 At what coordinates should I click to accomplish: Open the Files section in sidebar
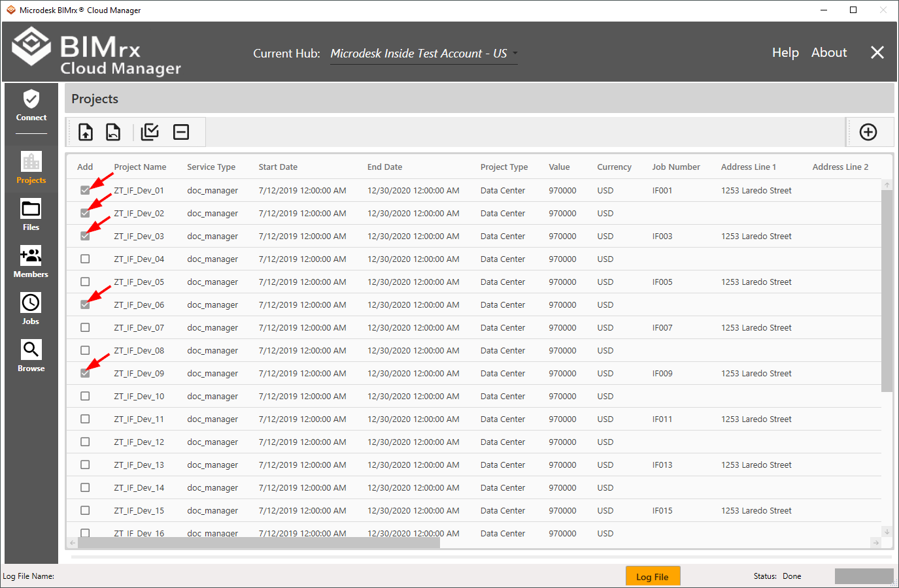coord(31,215)
